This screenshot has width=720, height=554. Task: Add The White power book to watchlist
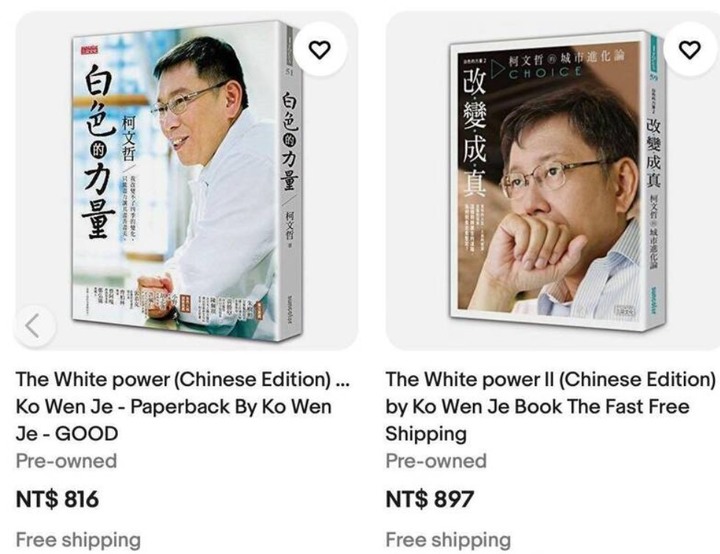pyautogui.click(x=320, y=49)
